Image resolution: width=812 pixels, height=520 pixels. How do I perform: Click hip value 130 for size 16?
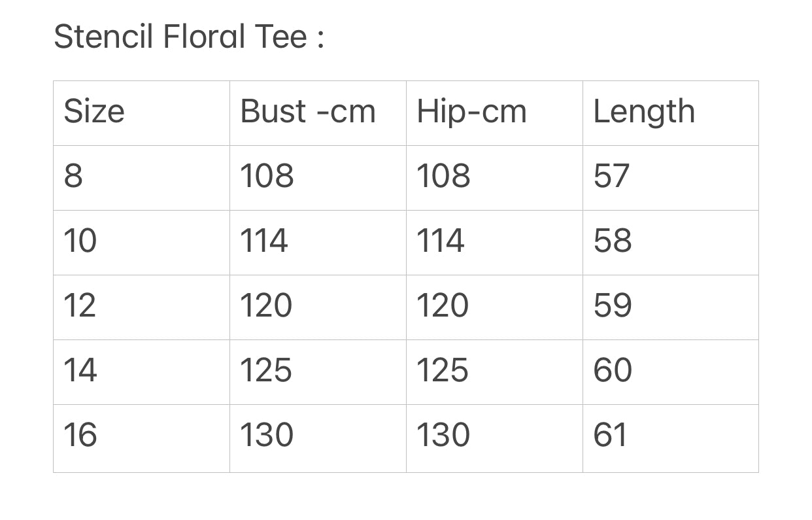pyautogui.click(x=494, y=438)
